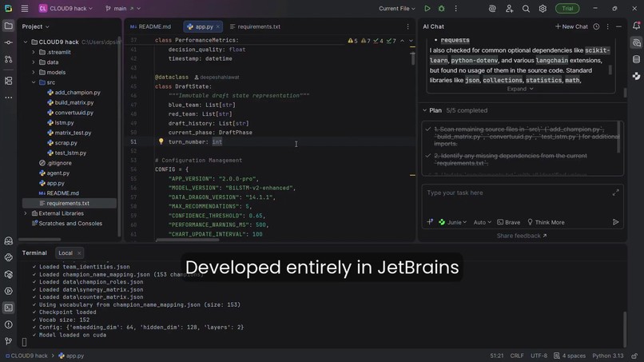Screen dimensions: 644x362
Task: Toggle Think More option
Action: [x=546, y=222]
